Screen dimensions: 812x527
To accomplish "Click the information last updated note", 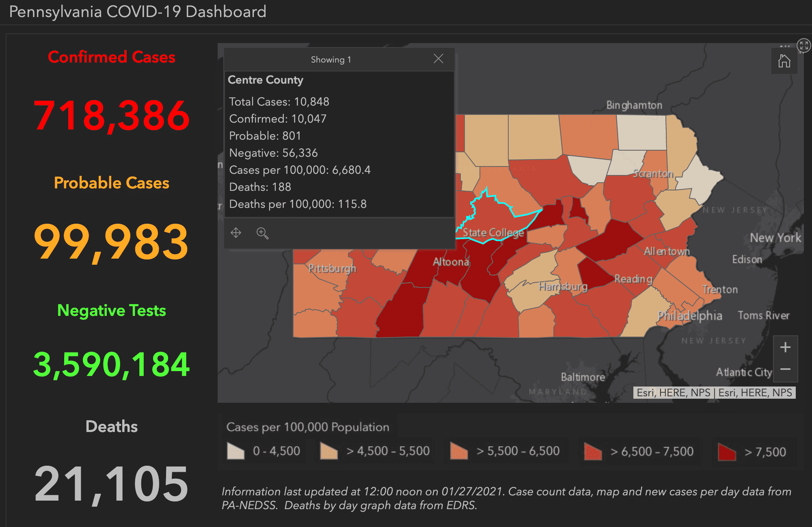I will click(x=506, y=498).
